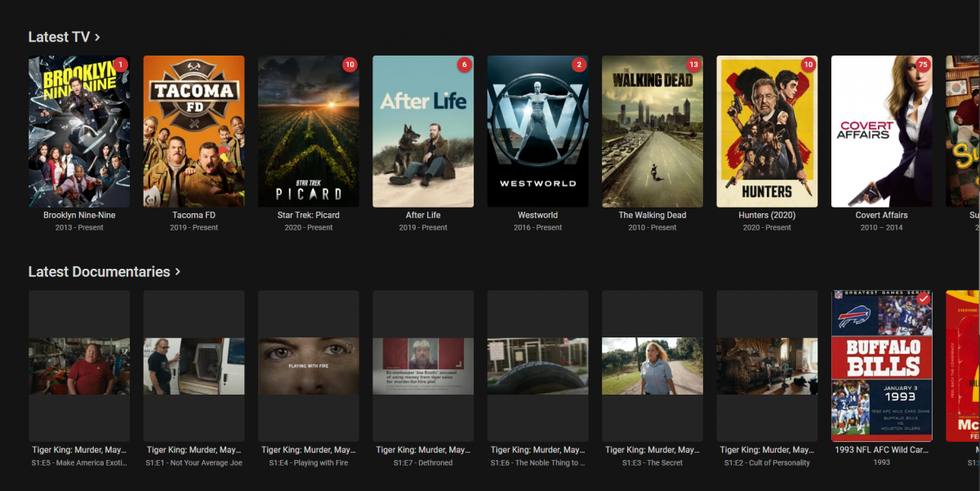The height and width of the screenshot is (491, 980).
Task: Open the Tacoma FD poster
Action: (x=194, y=131)
